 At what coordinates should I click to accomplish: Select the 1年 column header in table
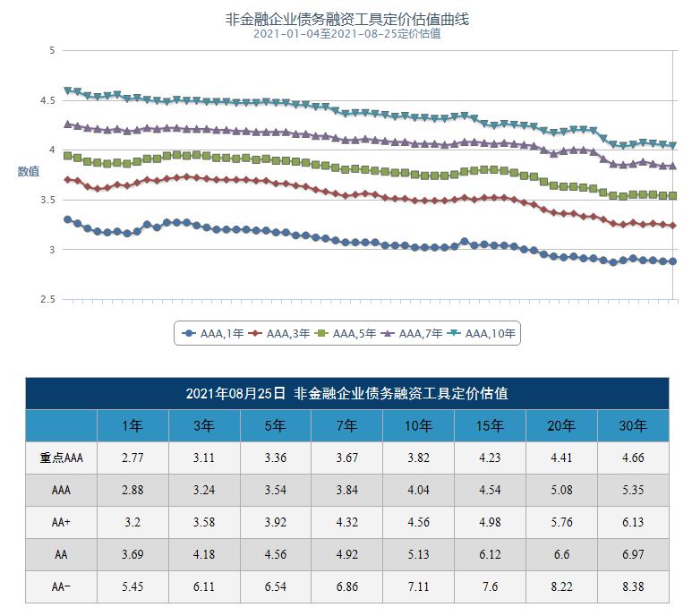(132, 425)
